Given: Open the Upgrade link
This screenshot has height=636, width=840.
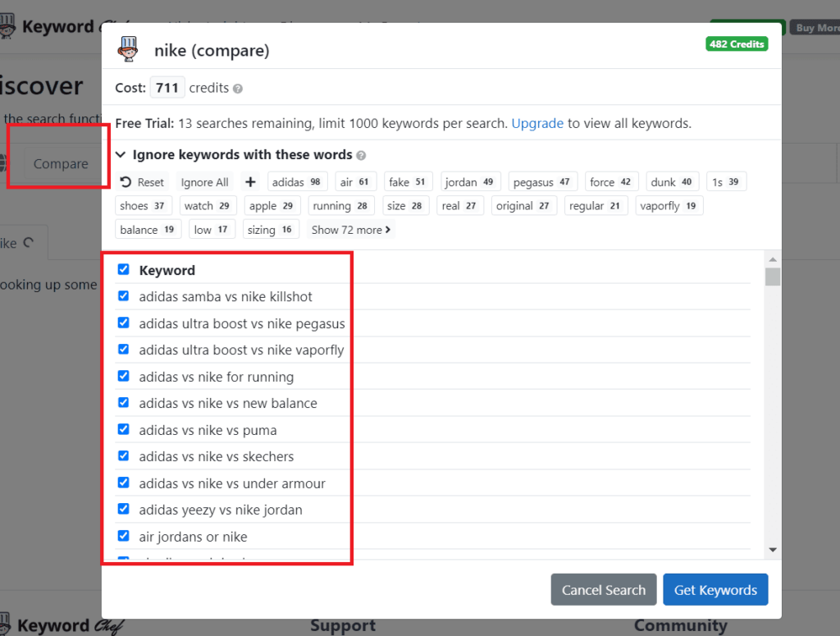Looking at the screenshot, I should (537, 123).
